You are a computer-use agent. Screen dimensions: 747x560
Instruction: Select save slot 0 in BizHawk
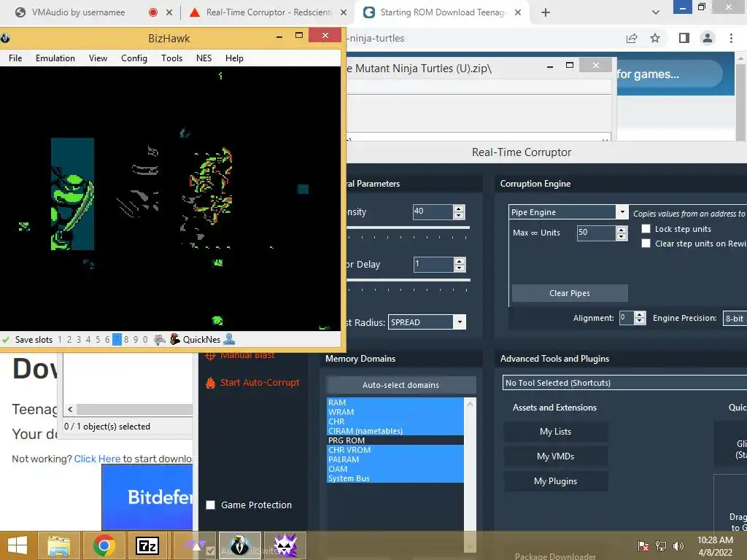click(145, 340)
